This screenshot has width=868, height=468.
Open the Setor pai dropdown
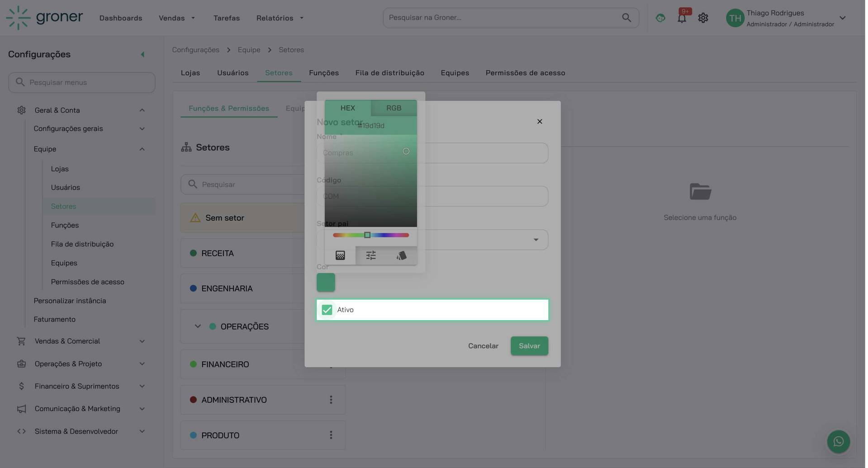pos(535,240)
